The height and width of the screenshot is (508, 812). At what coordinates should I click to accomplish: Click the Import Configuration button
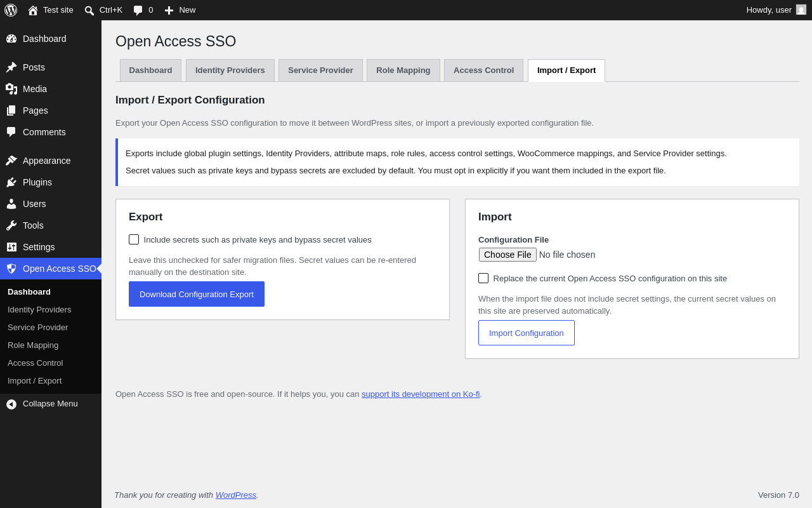coord(527,333)
